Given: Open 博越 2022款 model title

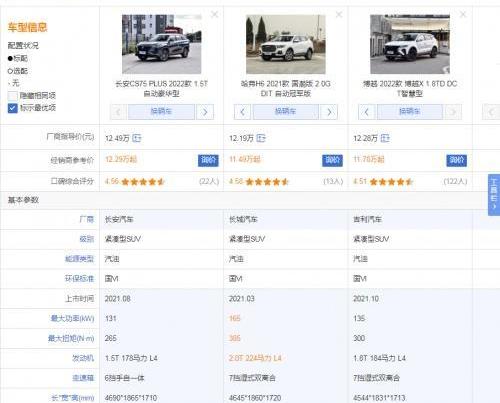Looking at the screenshot, I should click(x=410, y=89).
